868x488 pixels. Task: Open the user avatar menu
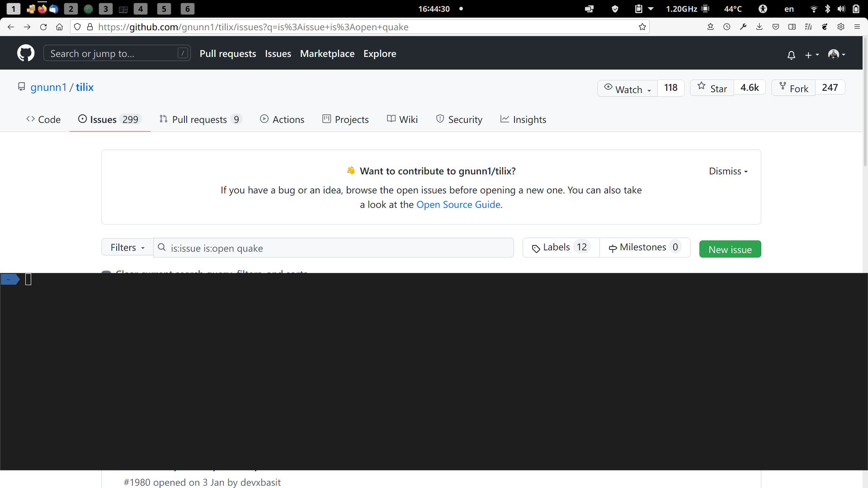837,55
